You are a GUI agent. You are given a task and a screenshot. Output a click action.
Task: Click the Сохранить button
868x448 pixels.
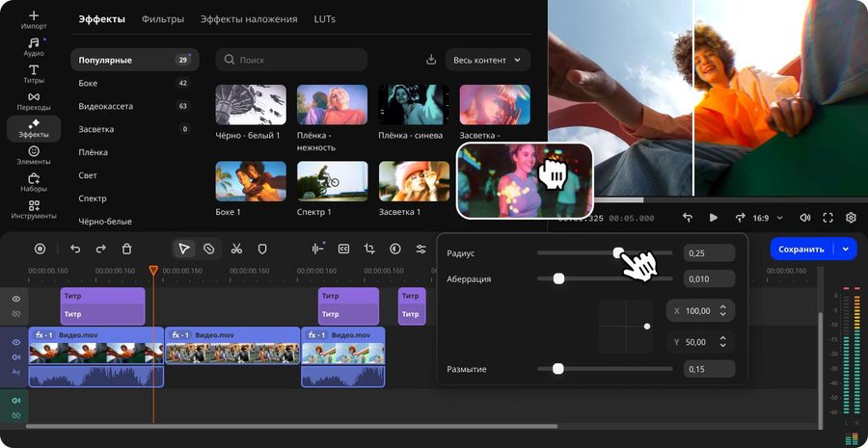[800, 249]
